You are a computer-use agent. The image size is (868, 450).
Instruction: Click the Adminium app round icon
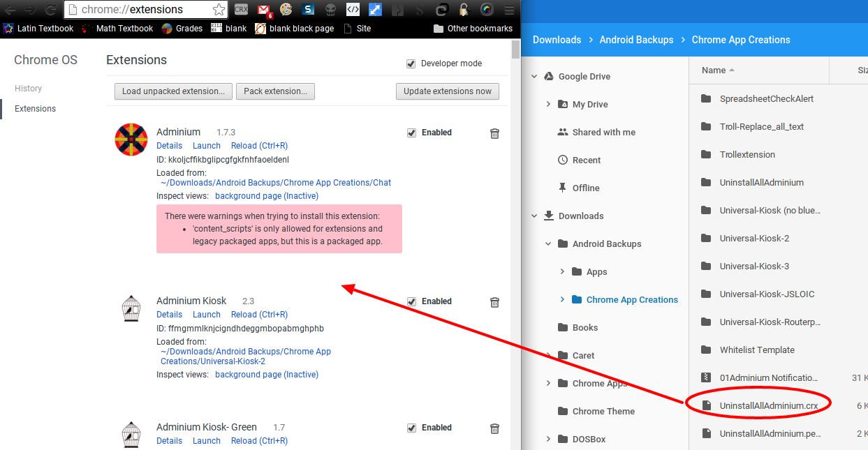(131, 139)
